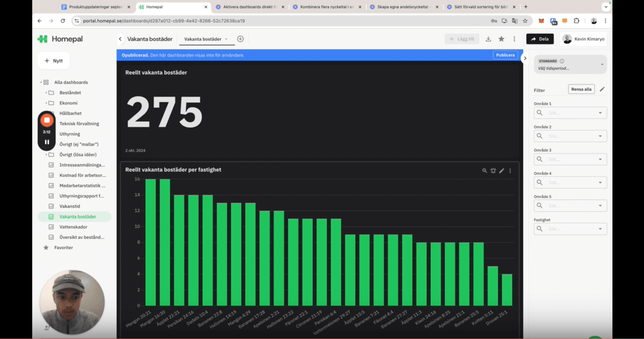Add a new dashboard tab with plus circle

(x=240, y=39)
